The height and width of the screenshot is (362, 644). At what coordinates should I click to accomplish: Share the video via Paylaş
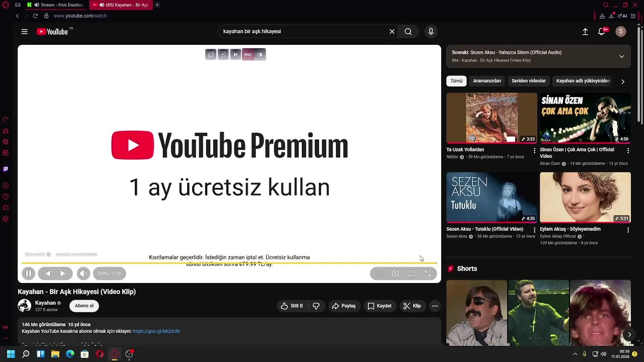pyautogui.click(x=344, y=306)
